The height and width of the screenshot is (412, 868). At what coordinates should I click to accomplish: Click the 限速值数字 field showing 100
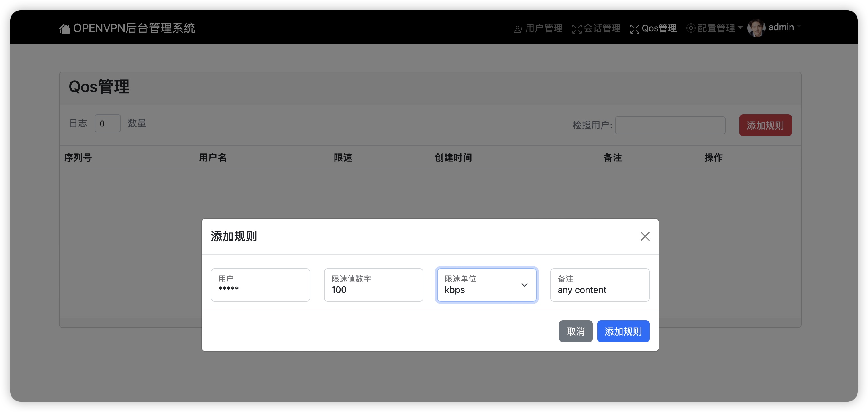click(373, 285)
